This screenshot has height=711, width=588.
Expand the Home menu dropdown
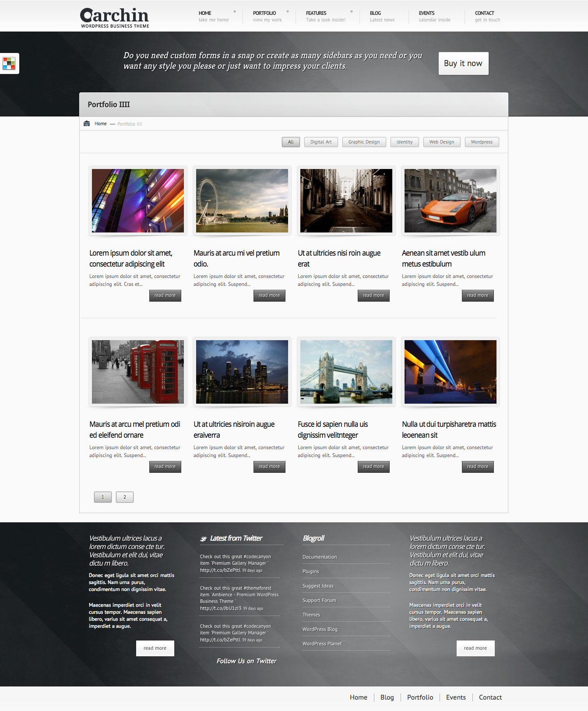pos(235,12)
